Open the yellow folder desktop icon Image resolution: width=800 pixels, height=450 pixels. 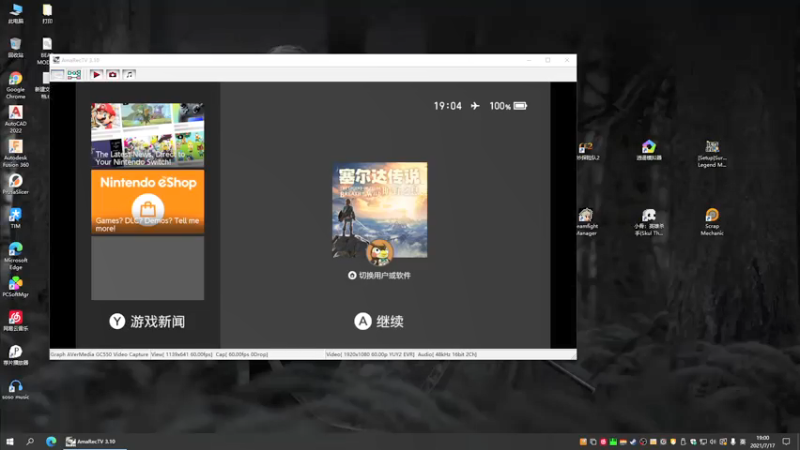point(47,14)
